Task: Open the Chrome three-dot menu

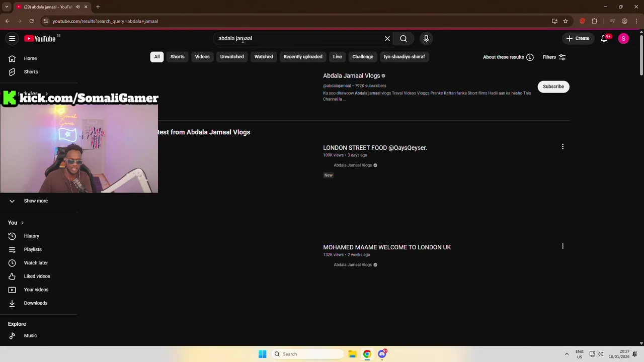Action: [636, 21]
